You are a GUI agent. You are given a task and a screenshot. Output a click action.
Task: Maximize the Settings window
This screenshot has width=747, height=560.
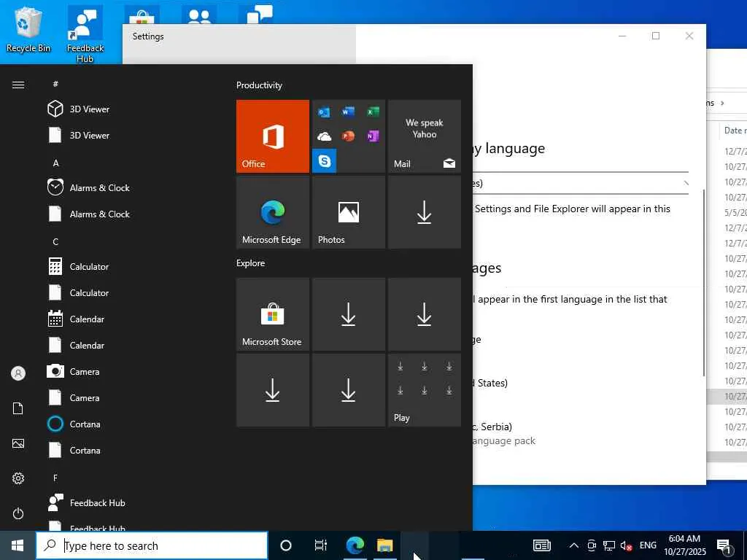(x=656, y=36)
